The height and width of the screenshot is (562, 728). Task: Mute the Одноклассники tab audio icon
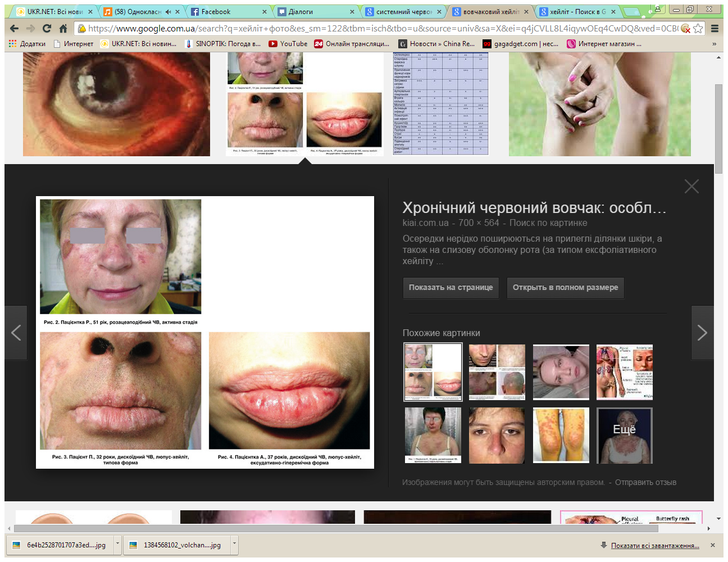168,12
